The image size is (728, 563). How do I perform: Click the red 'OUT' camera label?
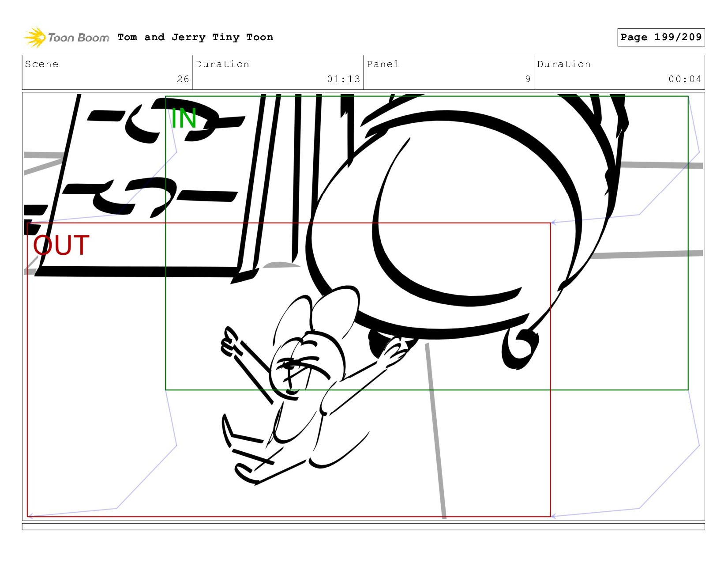click(x=61, y=246)
